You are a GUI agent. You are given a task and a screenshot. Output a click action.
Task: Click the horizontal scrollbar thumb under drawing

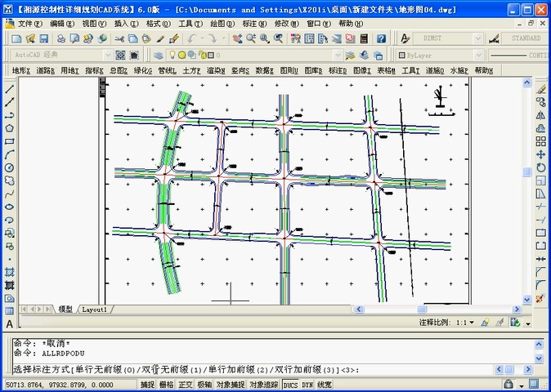pos(422,310)
